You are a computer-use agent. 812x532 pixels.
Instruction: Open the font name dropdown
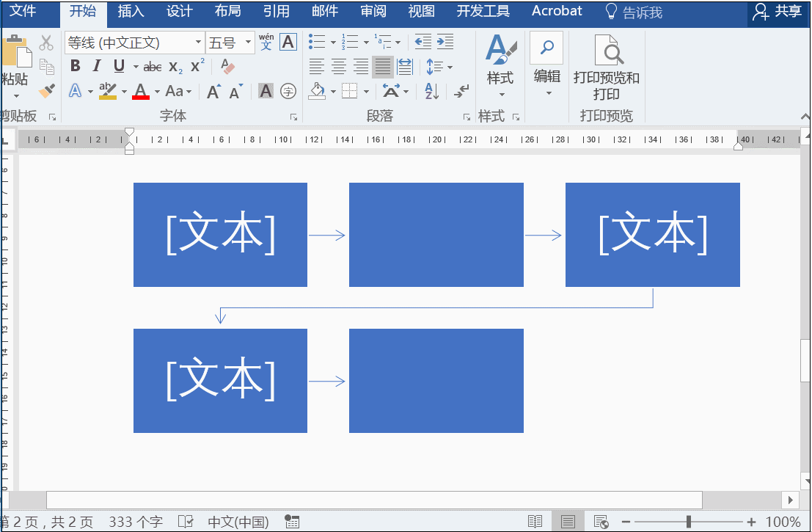(x=198, y=42)
